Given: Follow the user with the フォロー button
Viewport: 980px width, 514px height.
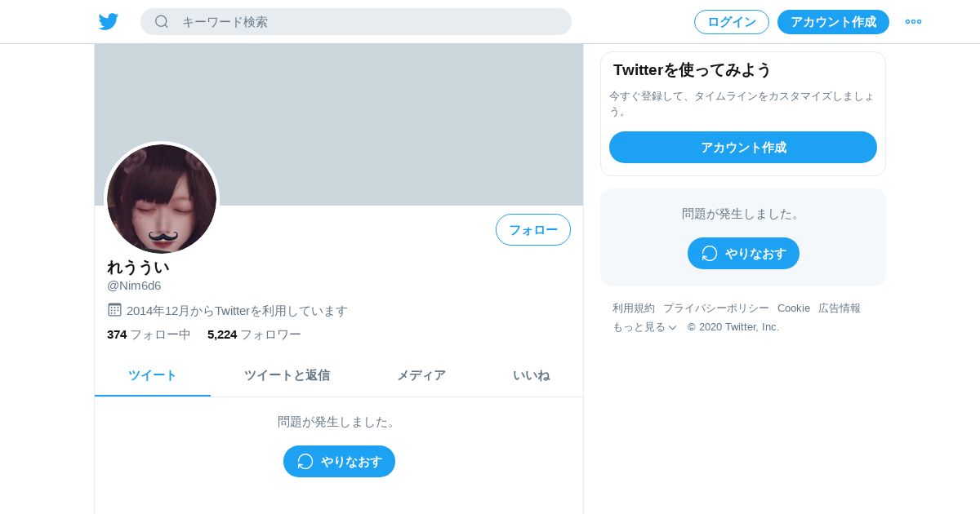Looking at the screenshot, I should click(x=533, y=230).
